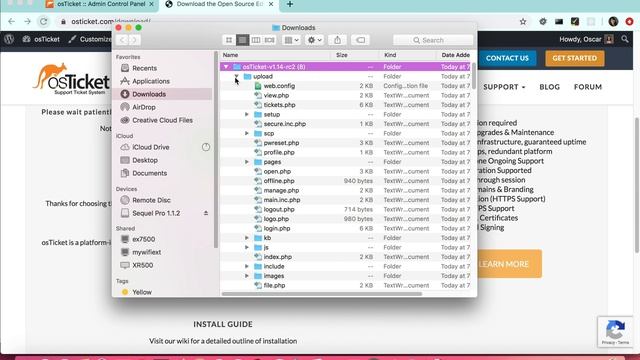
Task: Sort Finder list by Kind column
Action: pos(408,55)
